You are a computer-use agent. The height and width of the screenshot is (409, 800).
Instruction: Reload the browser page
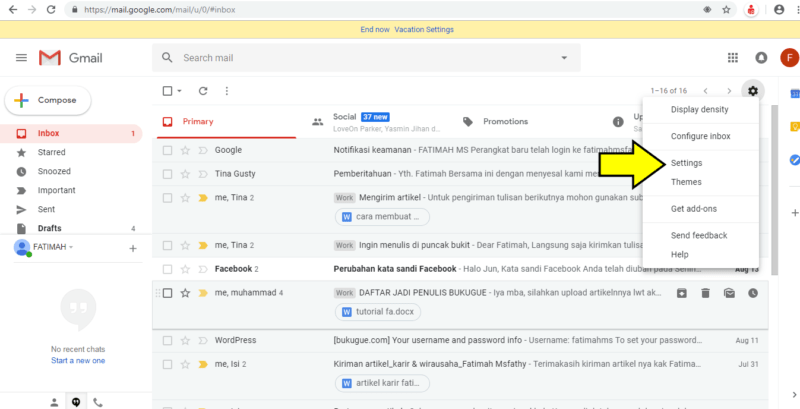point(51,9)
